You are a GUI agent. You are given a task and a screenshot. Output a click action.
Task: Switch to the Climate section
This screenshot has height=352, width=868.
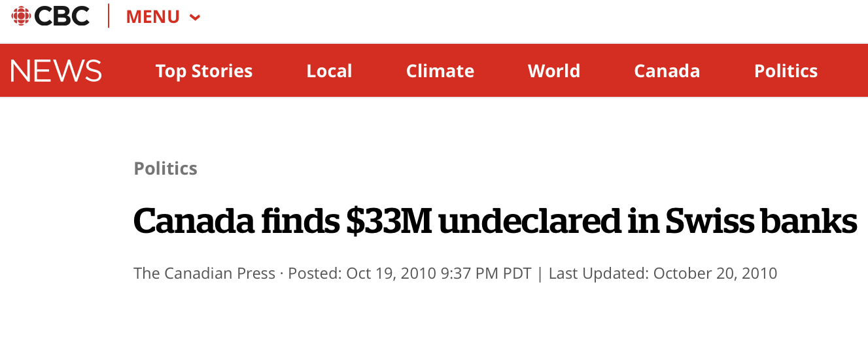click(440, 71)
